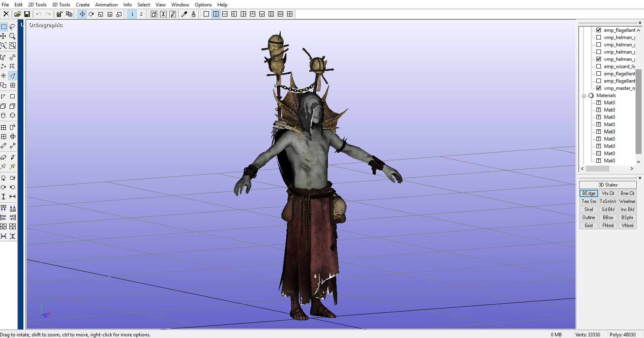Viewport: 644px width, 338px height.
Task: Click the save disk icon
Action: tap(27, 14)
